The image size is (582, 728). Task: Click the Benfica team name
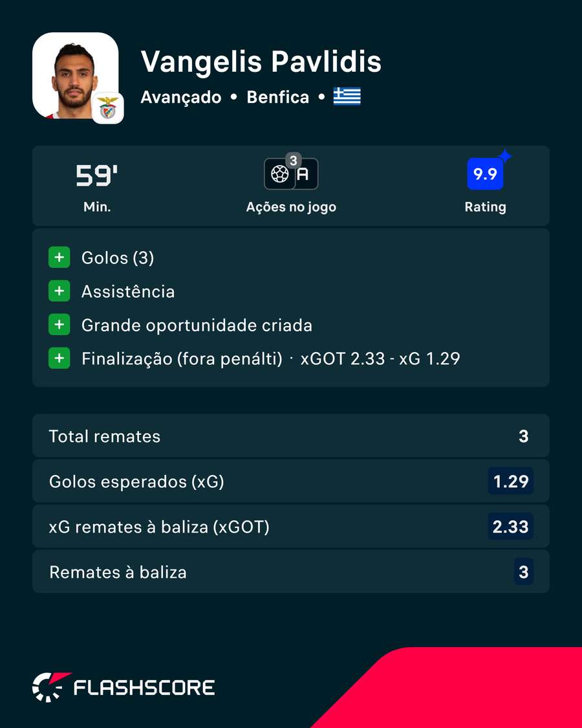pos(277,97)
